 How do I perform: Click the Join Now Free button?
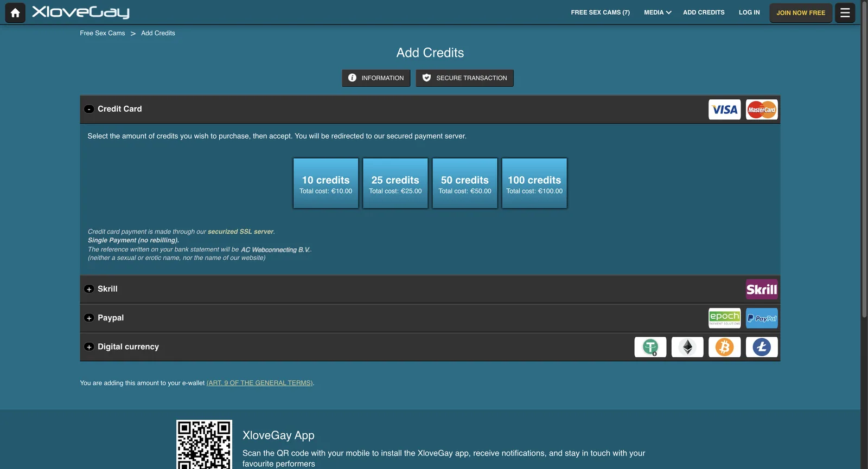click(801, 12)
